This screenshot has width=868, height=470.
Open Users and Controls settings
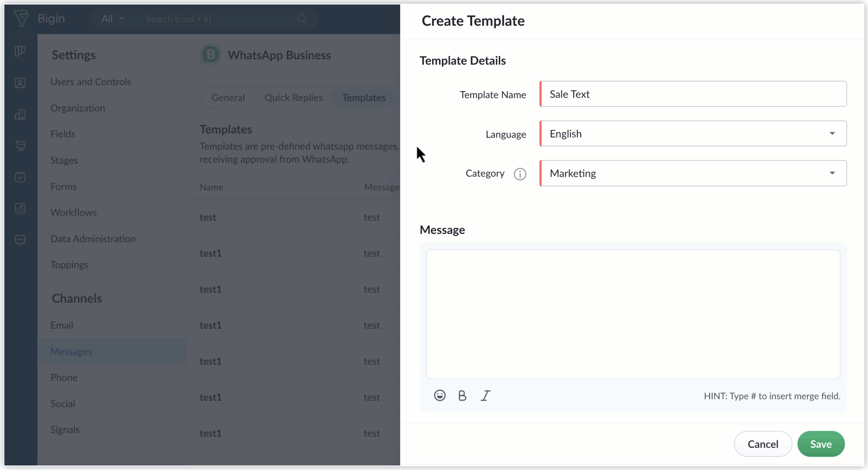[x=91, y=82]
